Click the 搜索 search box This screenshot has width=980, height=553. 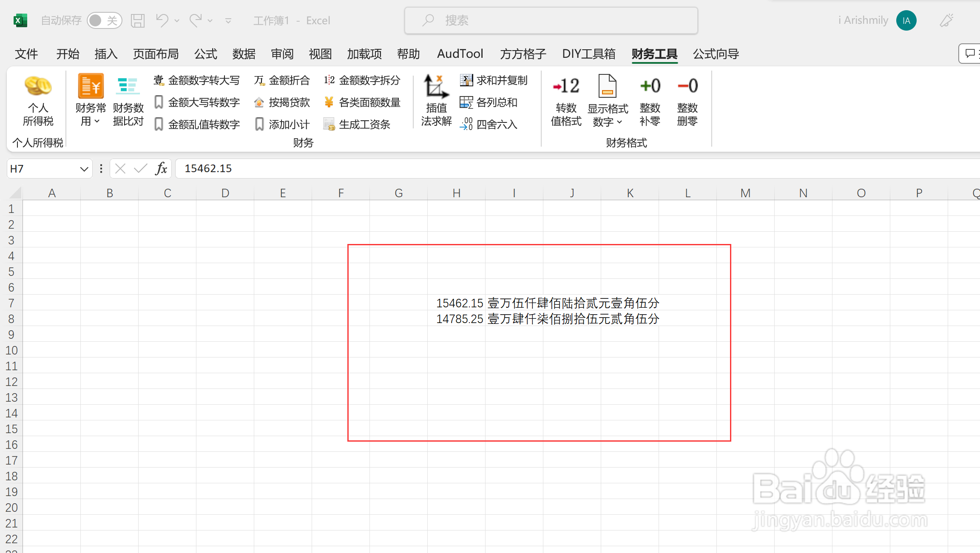[x=551, y=20]
